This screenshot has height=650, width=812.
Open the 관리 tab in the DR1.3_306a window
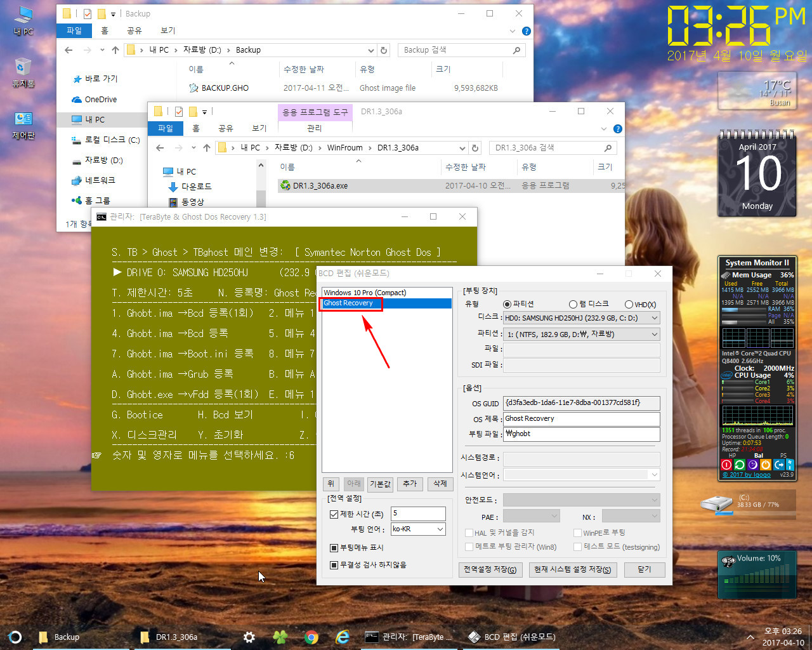(x=315, y=128)
